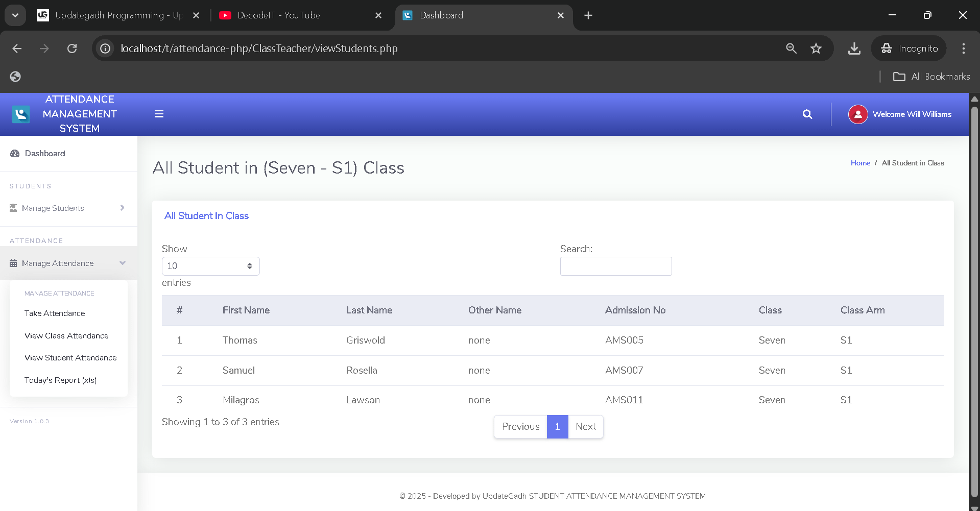Expand the Manage Students chevron
The height and width of the screenshot is (511, 980).
pos(122,208)
